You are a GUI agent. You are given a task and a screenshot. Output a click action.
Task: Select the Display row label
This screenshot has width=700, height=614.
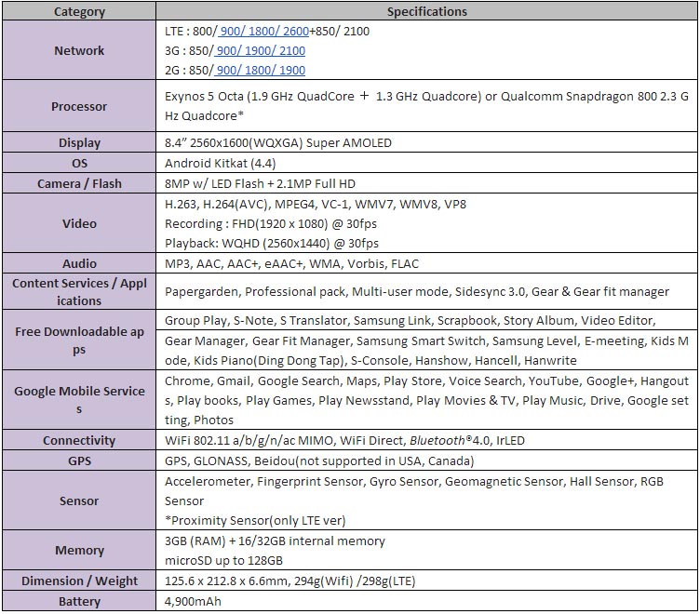(x=79, y=142)
